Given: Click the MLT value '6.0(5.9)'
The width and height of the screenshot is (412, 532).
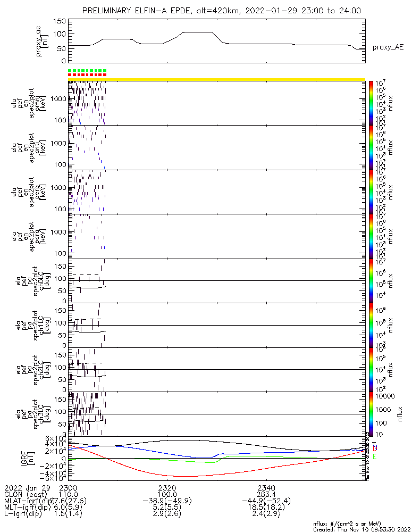Looking at the screenshot, I should tap(68, 507).
